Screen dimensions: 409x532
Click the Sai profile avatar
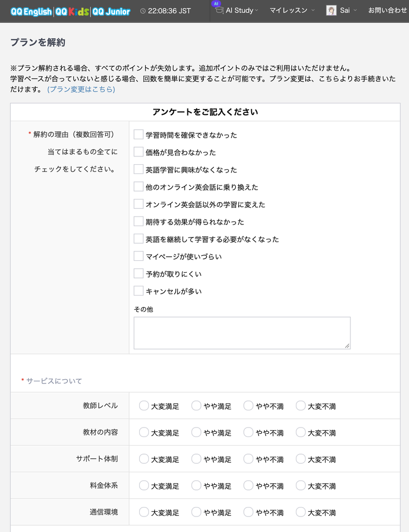331,10
